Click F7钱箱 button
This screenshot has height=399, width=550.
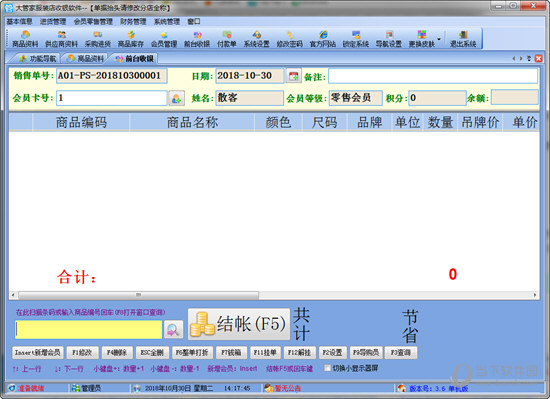(231, 352)
